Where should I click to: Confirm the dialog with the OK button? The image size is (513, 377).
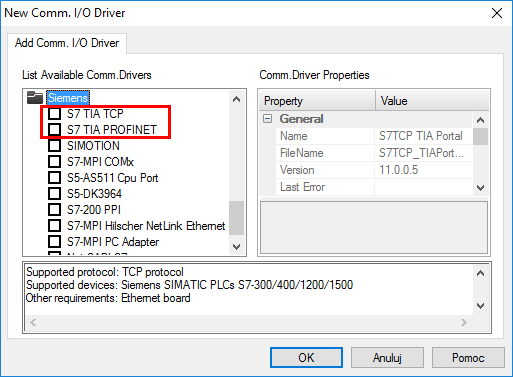point(306,358)
